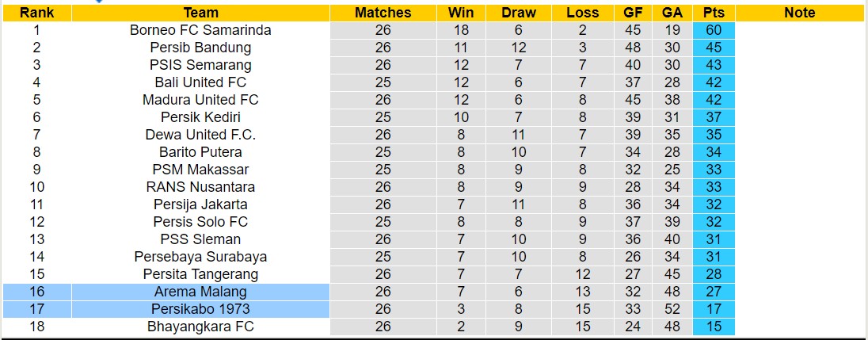Select the Matches column header

[x=383, y=13]
